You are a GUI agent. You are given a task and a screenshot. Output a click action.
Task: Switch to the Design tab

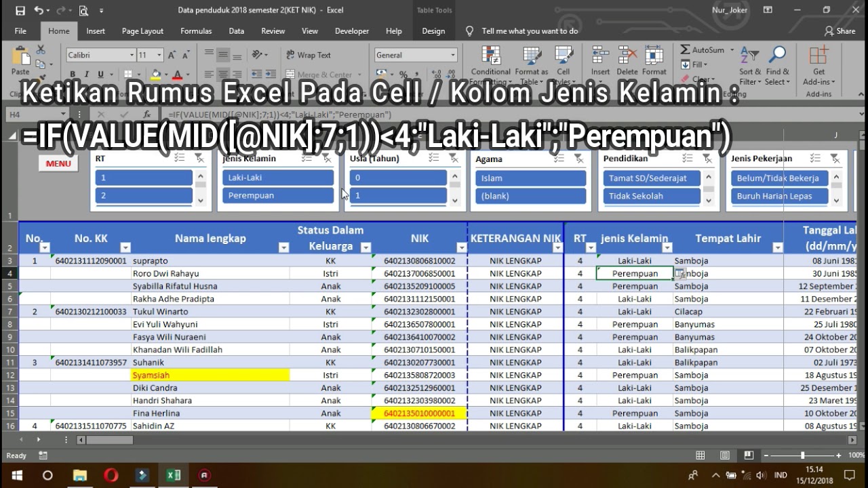[433, 31]
